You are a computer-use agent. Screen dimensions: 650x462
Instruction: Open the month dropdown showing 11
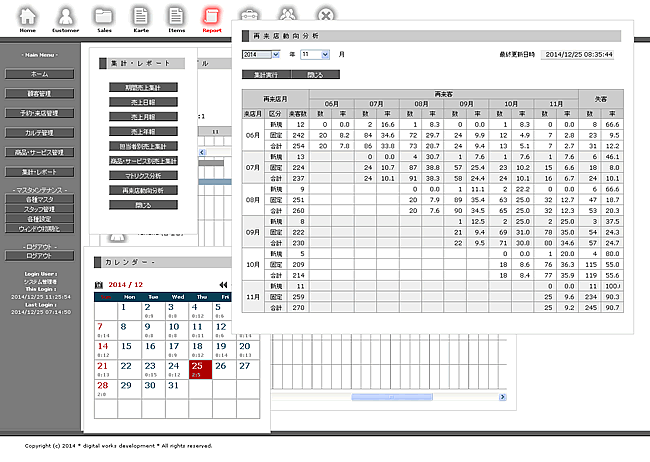(x=315, y=54)
